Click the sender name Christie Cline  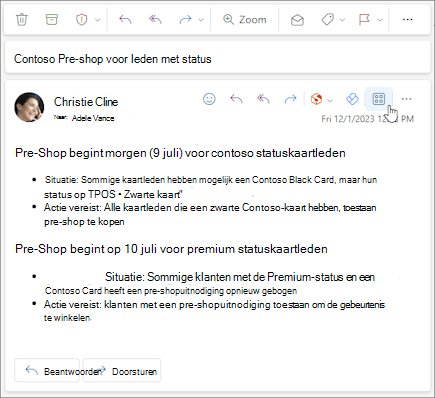pyautogui.click(x=86, y=102)
